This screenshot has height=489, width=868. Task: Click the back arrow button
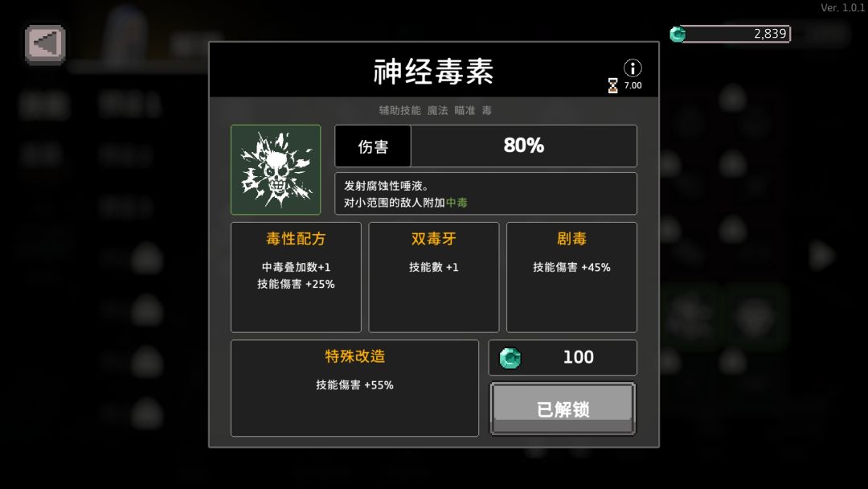pos(45,43)
